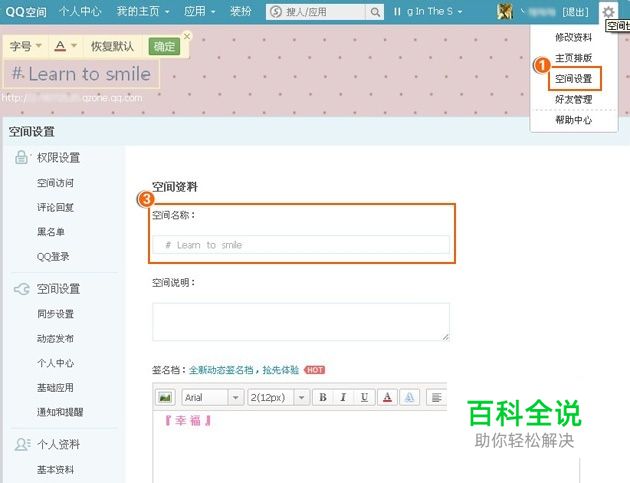The width and height of the screenshot is (630, 483).
Task: Click the Learn to smile title field
Action: (82, 74)
